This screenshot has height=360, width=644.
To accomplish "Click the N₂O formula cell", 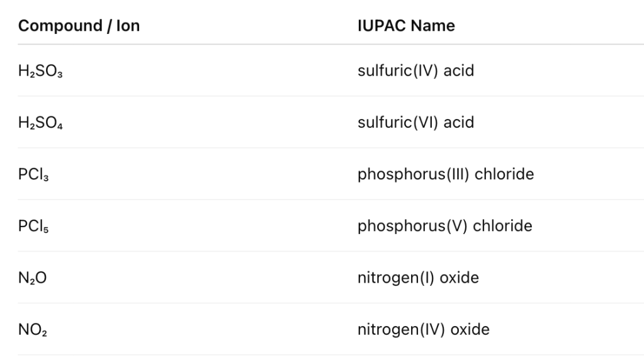I will (32, 278).
